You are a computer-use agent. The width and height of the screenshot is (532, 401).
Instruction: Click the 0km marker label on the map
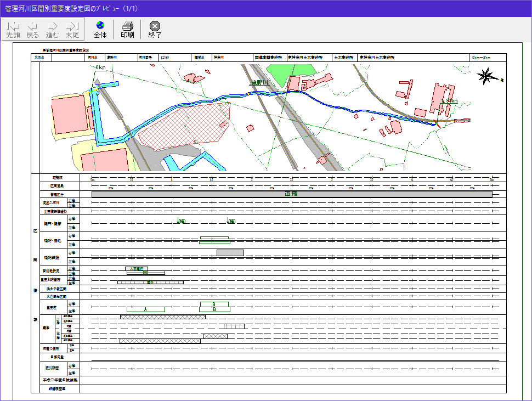[x=100, y=67]
